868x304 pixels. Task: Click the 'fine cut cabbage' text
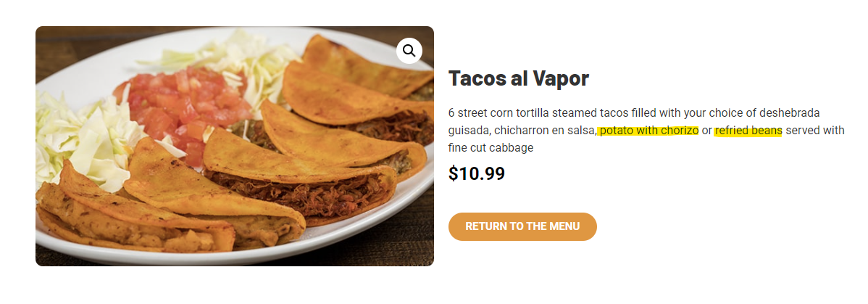click(x=491, y=148)
